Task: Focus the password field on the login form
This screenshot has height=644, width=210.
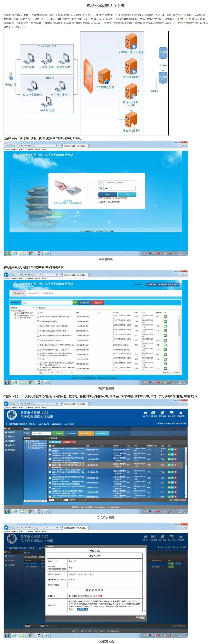Action: (119, 188)
